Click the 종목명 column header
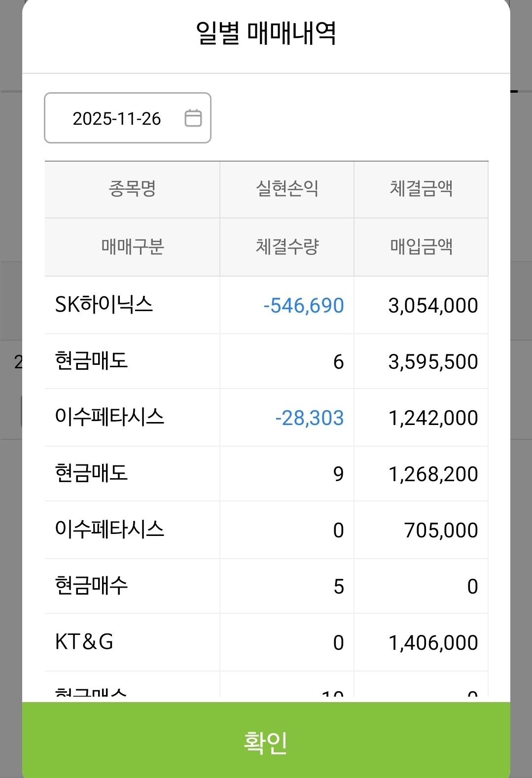The image size is (532, 778). point(132,189)
